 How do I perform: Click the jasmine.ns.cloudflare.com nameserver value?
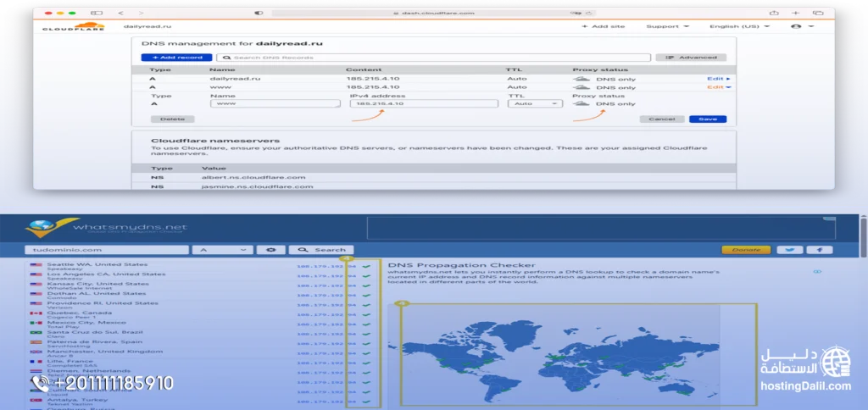coord(258,186)
